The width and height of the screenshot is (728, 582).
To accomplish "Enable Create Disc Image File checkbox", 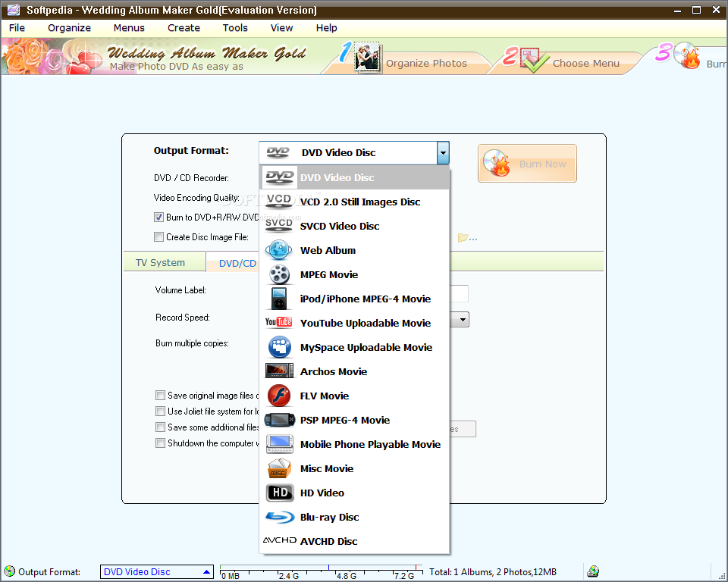I will pos(158,237).
